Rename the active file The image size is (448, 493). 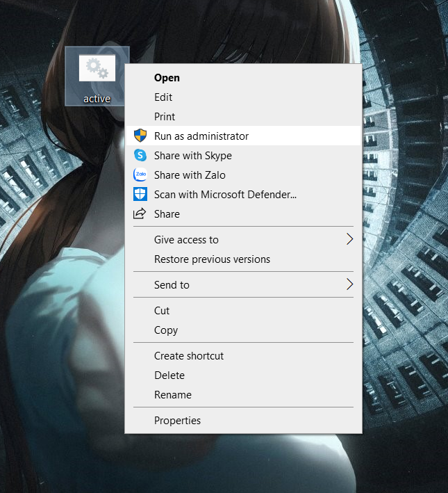pyautogui.click(x=244, y=395)
